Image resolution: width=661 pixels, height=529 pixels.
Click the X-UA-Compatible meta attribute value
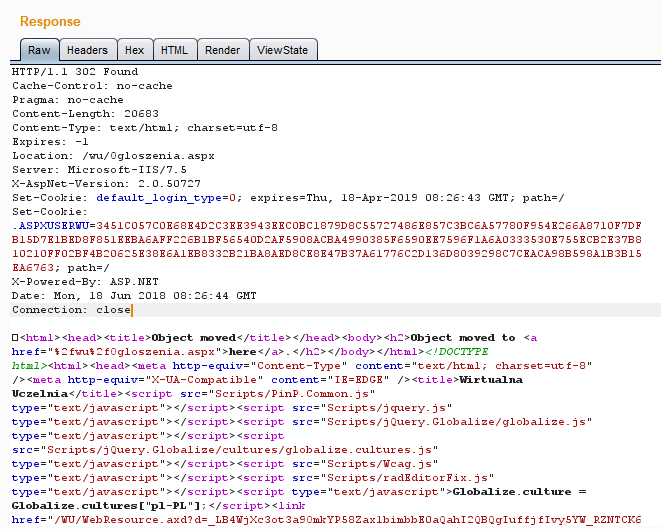pos(204,380)
